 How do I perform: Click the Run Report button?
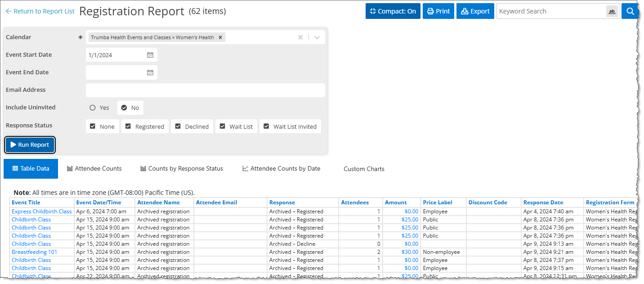click(x=30, y=145)
